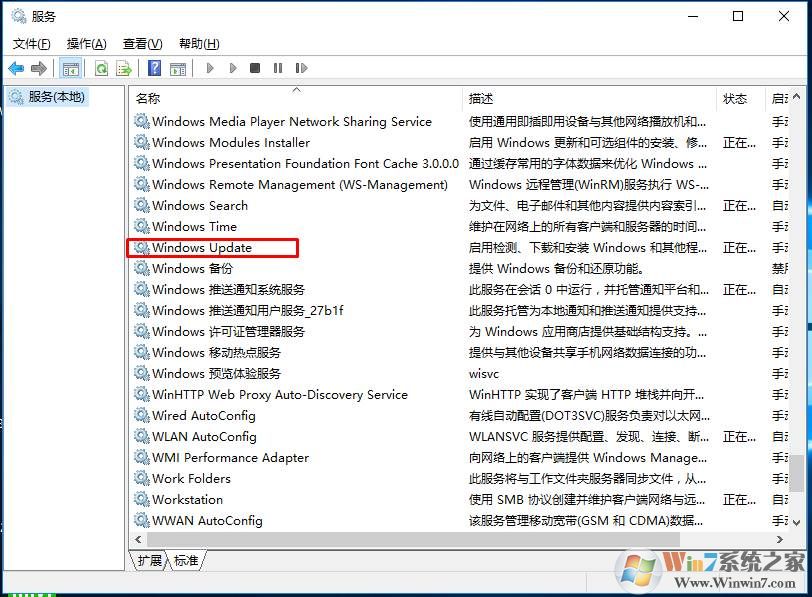
Task: Click the Stop Service square icon
Action: pyautogui.click(x=255, y=68)
